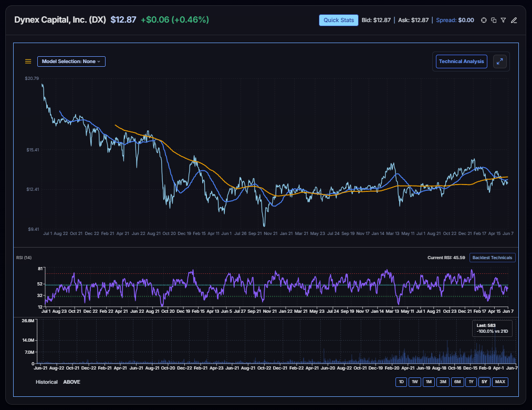Toggle the Technical Analysis panel
Image resolution: width=532 pixels, height=410 pixels.
point(462,61)
